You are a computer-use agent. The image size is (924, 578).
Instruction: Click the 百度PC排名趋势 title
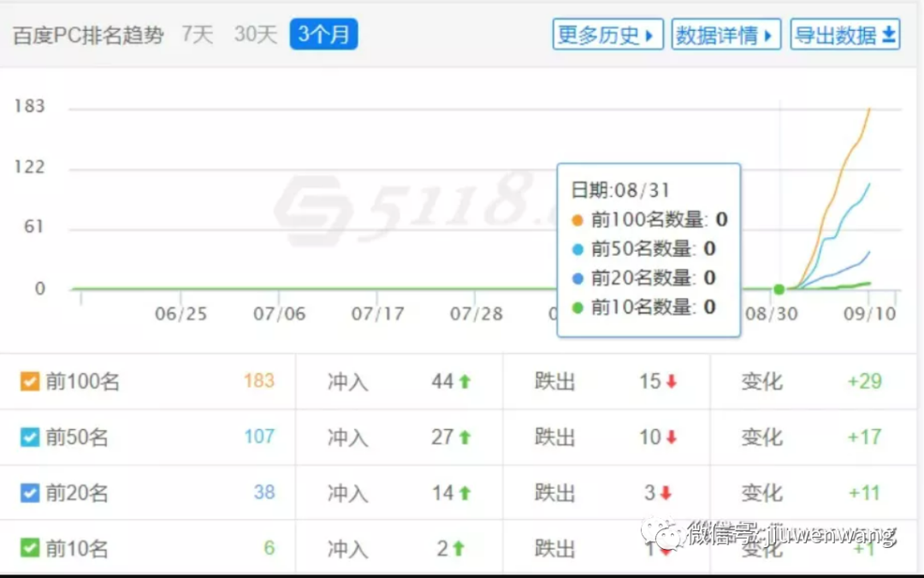(88, 35)
